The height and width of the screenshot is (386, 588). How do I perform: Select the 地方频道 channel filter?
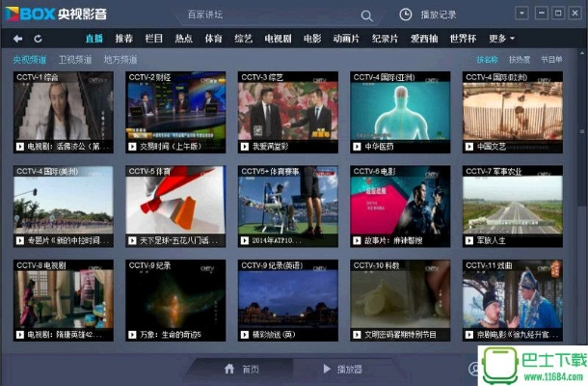pyautogui.click(x=120, y=60)
